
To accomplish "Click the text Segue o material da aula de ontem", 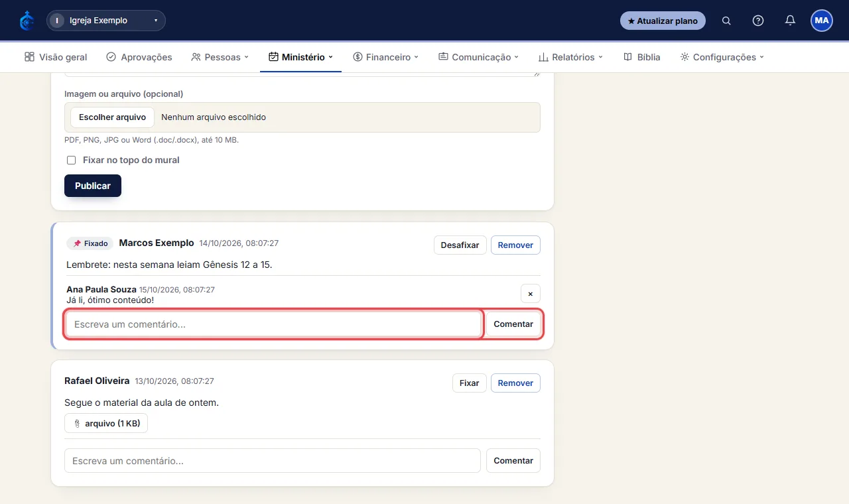I will coord(141,403).
